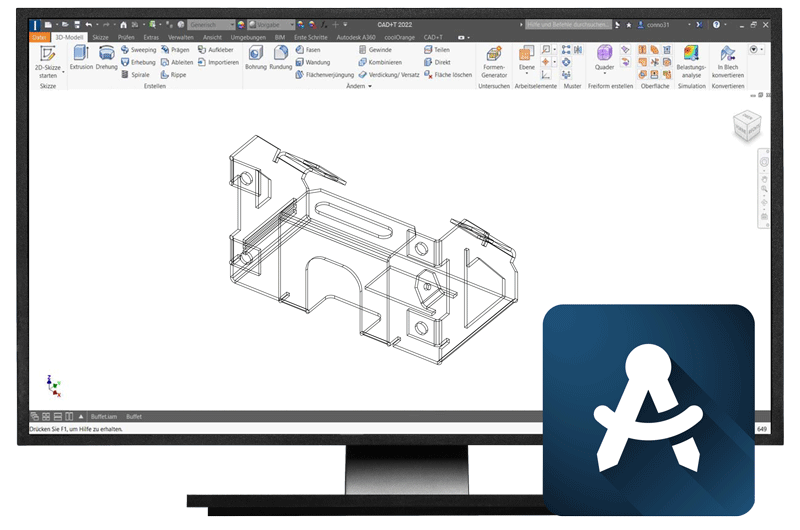Click In Blech konvertieren
800x530 pixels.
click(x=728, y=61)
